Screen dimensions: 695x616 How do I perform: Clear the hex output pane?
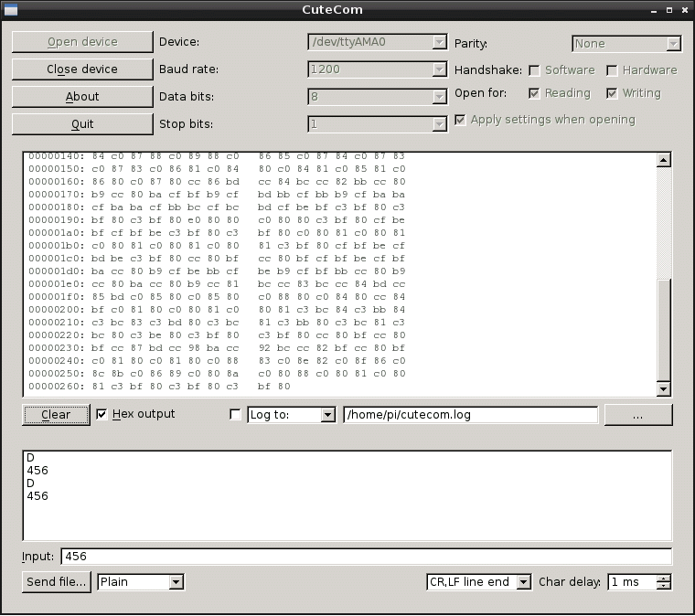pyautogui.click(x=56, y=415)
